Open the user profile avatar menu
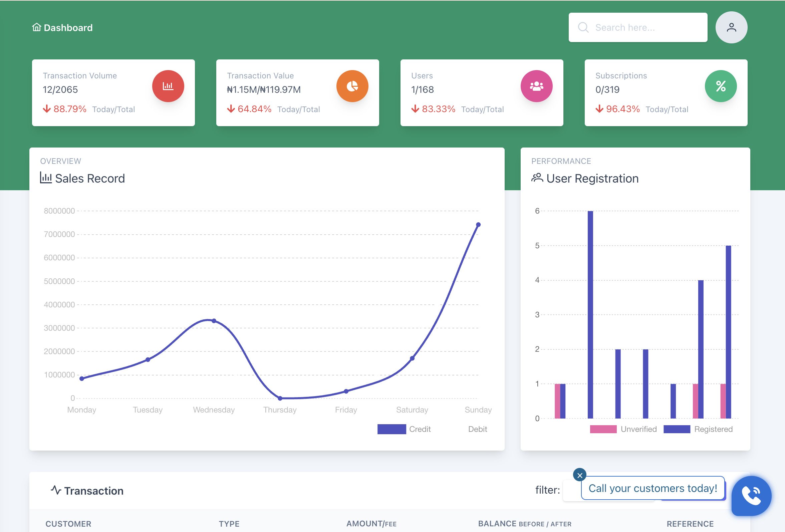The image size is (785, 532). coord(731,27)
